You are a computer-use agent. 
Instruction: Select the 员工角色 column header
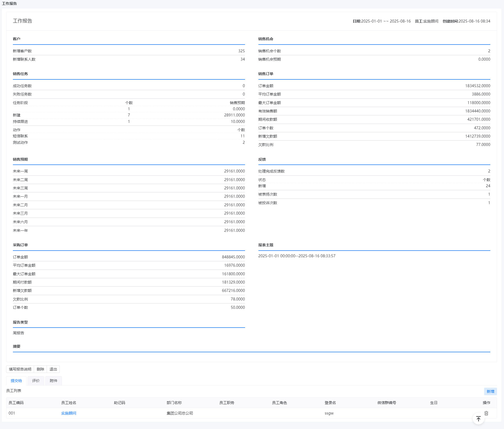click(x=279, y=403)
